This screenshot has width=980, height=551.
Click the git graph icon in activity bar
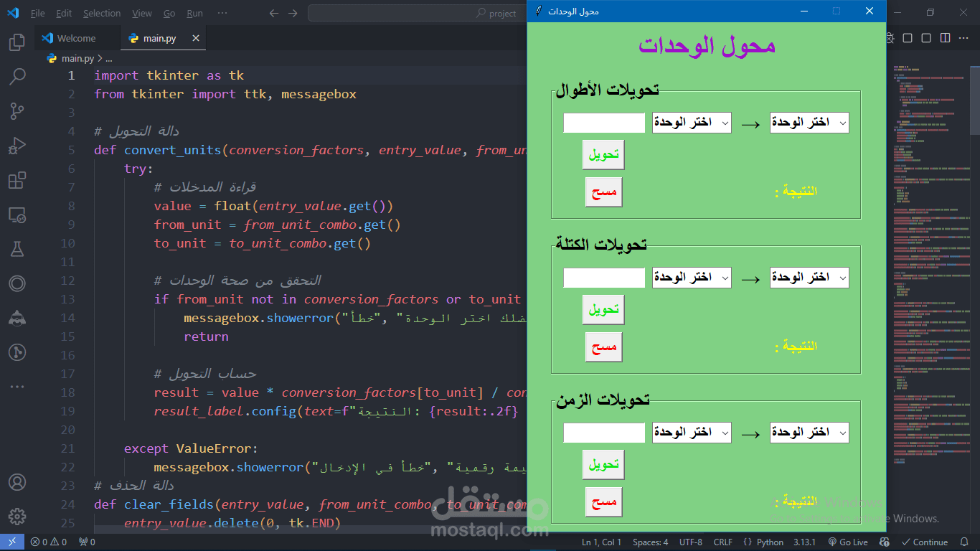[17, 352]
